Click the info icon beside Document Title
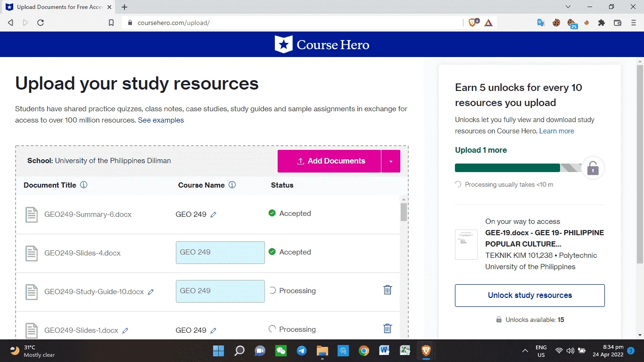 (84, 185)
